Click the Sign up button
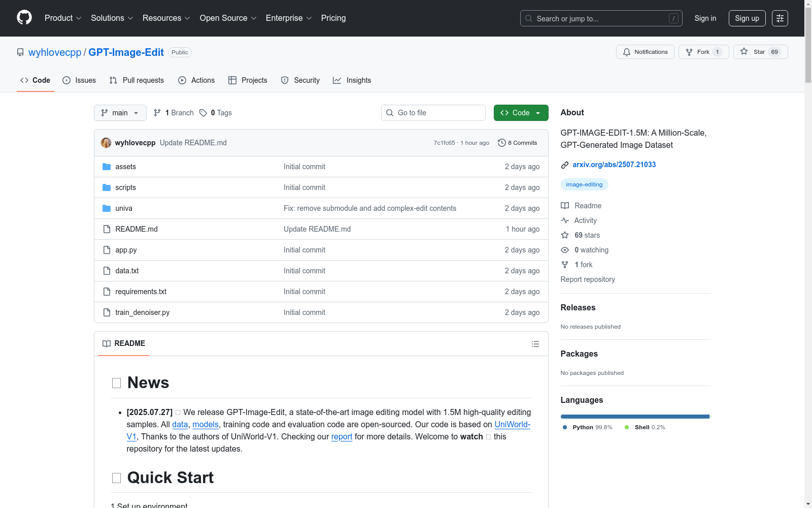This screenshot has height=508, width=812. 747,18
